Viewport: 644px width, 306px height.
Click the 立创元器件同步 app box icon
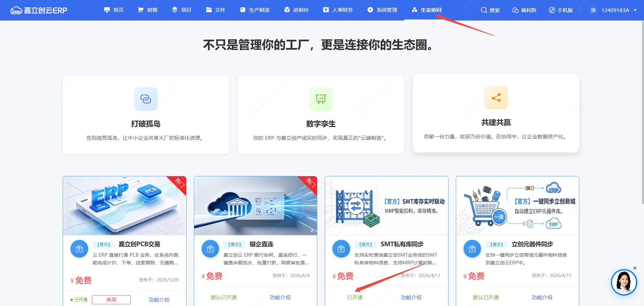pos(472,249)
